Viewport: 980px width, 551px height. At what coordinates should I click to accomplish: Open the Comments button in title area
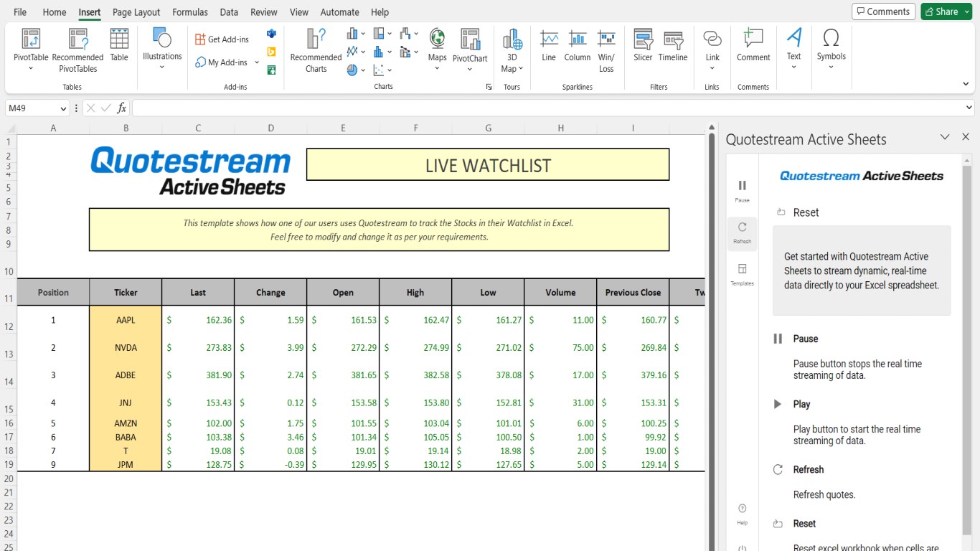coord(882,11)
